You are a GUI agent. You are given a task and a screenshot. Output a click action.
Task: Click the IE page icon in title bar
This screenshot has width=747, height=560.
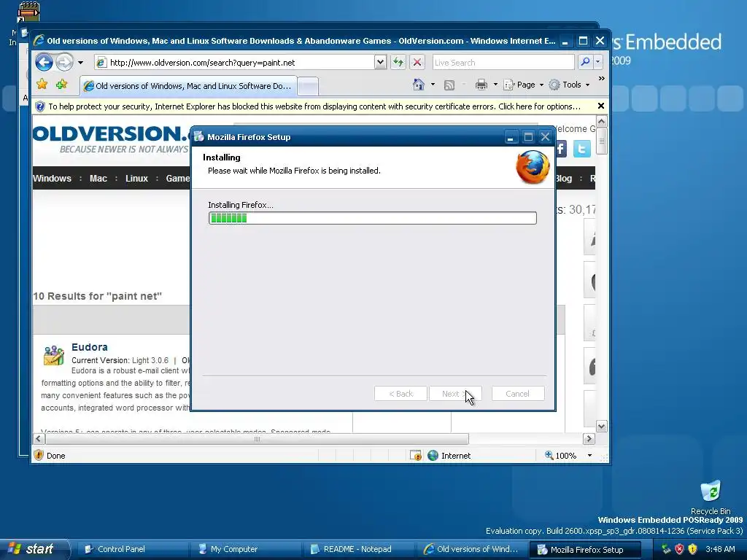click(x=39, y=41)
